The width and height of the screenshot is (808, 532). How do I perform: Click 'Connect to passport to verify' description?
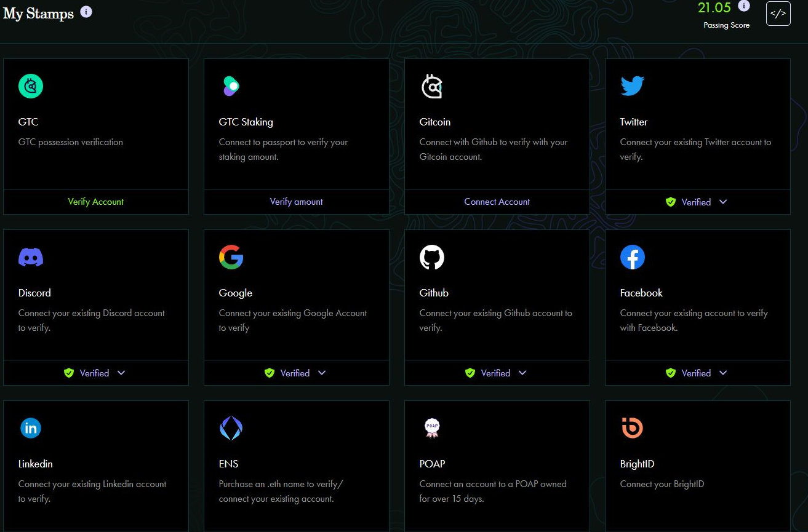[x=283, y=149]
